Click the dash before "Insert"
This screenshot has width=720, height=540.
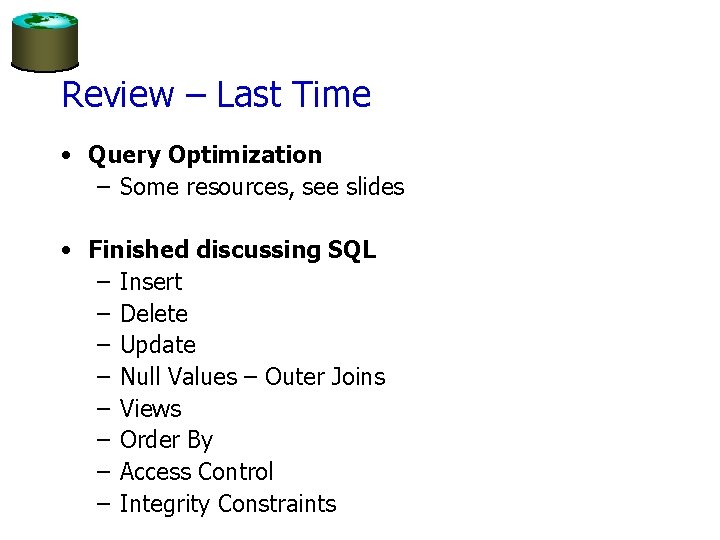tap(103, 282)
